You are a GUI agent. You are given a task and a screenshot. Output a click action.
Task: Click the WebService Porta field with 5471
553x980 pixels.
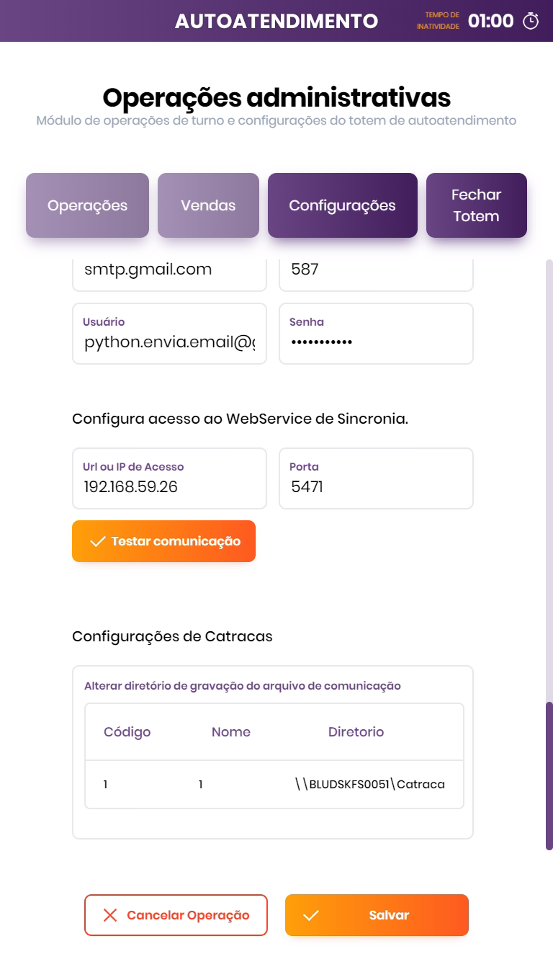coord(376,486)
